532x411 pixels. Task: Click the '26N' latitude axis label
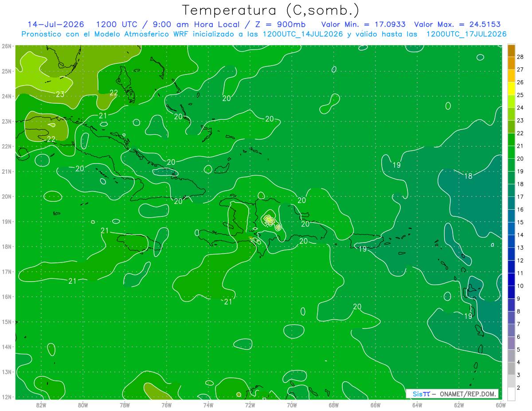coord(6,46)
